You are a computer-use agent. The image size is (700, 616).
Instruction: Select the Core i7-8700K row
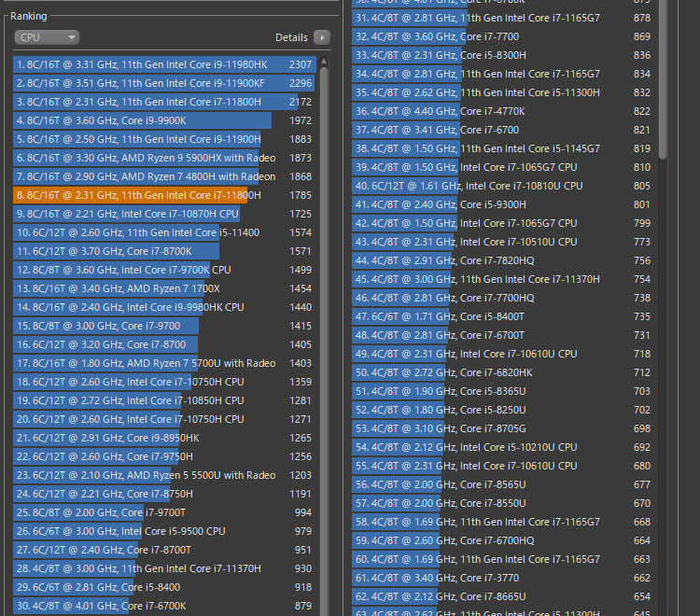point(164,251)
